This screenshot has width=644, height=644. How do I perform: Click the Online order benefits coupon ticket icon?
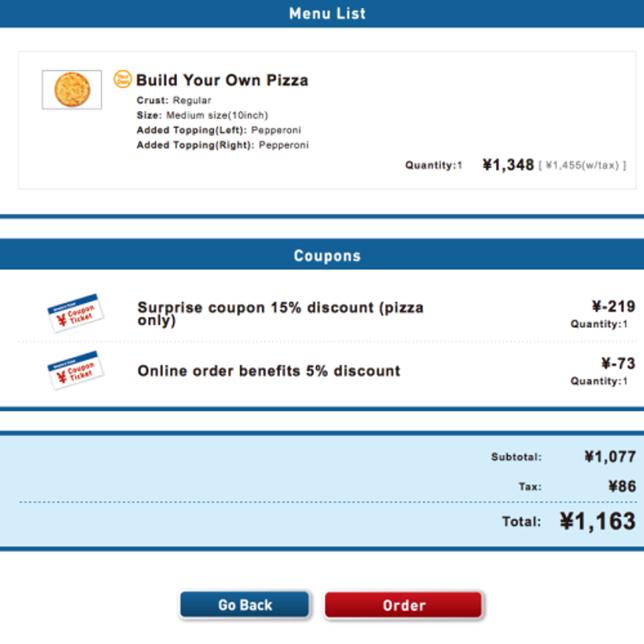[75, 370]
